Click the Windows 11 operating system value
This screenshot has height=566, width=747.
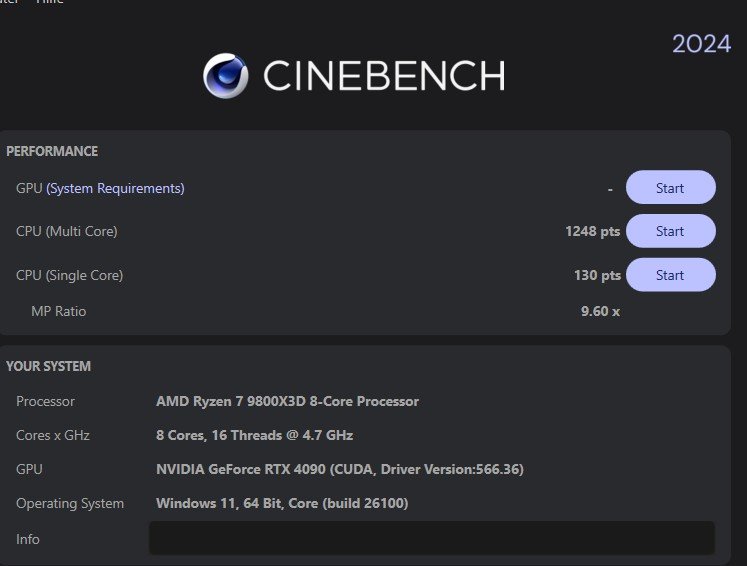point(282,504)
